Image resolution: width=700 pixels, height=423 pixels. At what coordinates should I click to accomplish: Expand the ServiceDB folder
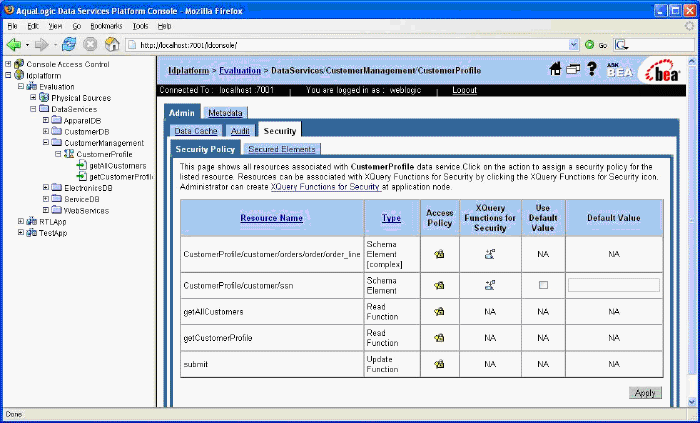pos(46,199)
